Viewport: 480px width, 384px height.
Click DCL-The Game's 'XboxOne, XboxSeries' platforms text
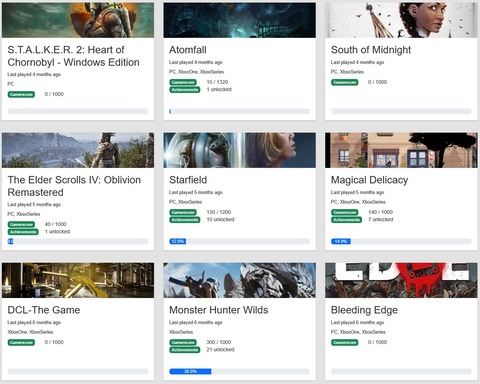pos(30,332)
